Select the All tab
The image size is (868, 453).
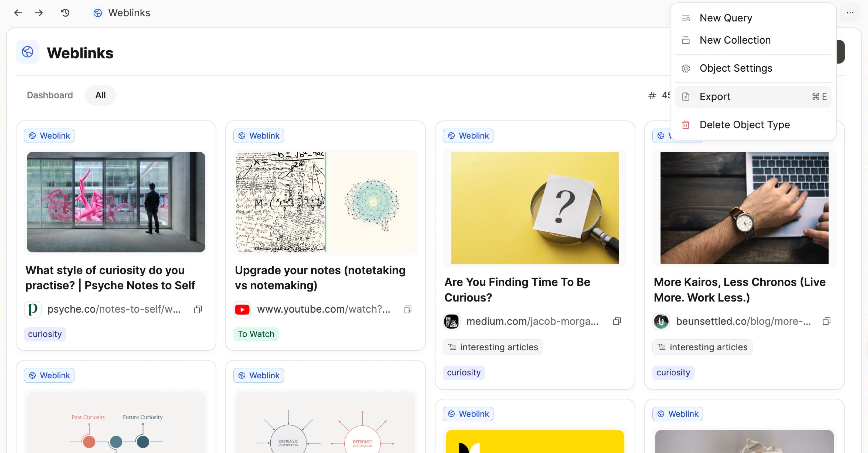(100, 95)
